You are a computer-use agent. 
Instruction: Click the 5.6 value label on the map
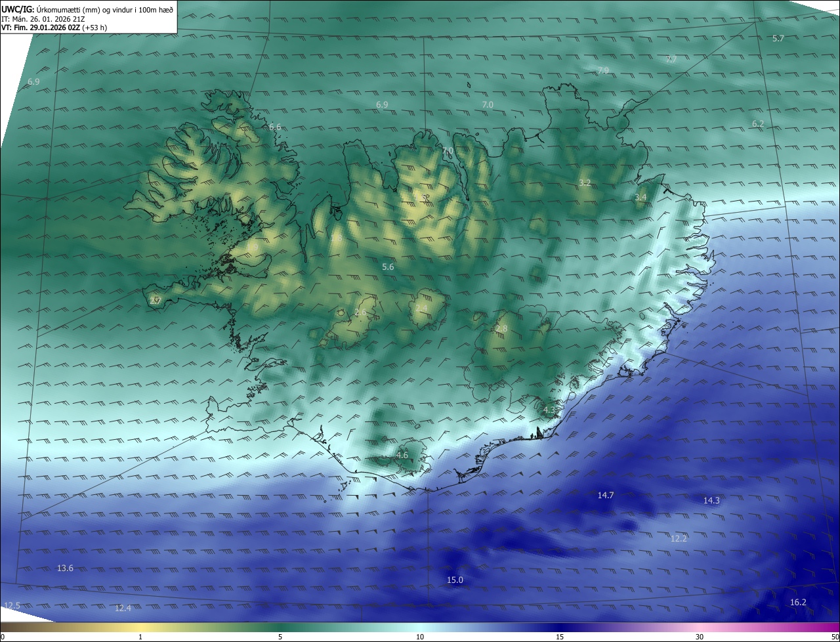(388, 267)
